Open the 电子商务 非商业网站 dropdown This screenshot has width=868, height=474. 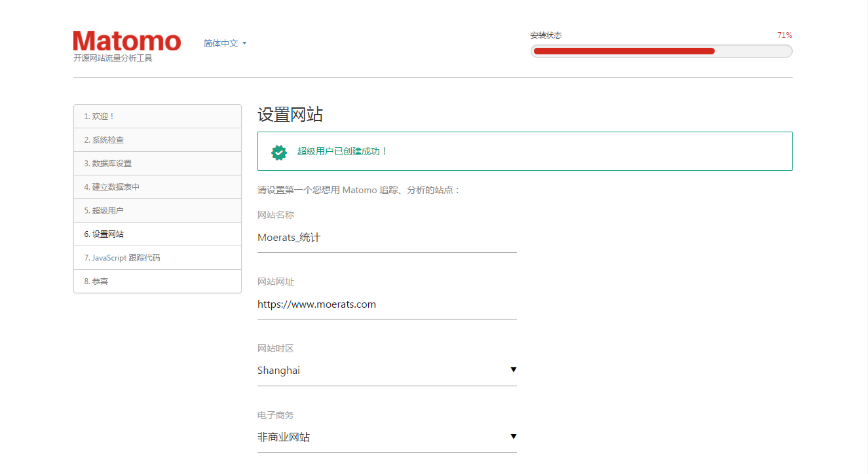(x=387, y=437)
